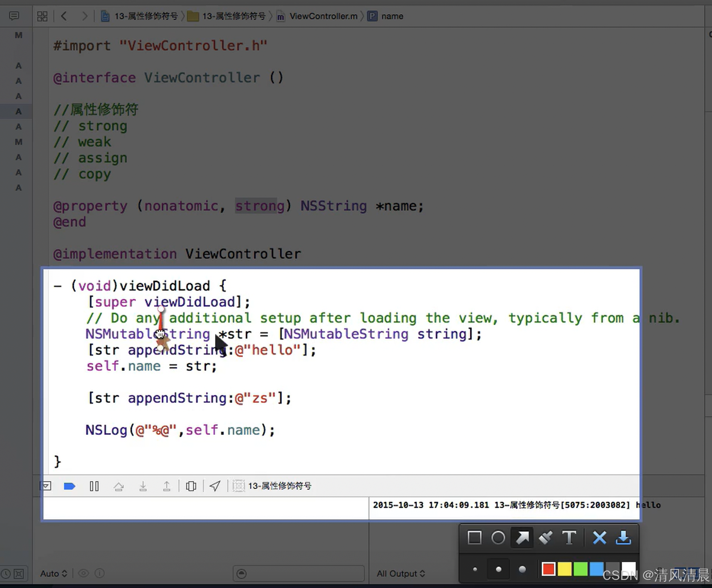Open the 'name' property breadcrumb menu
712x588 pixels.
coord(385,16)
